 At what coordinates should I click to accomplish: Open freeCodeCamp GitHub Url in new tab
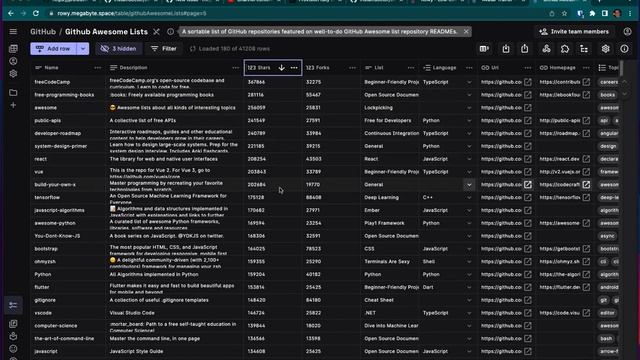coord(528,82)
